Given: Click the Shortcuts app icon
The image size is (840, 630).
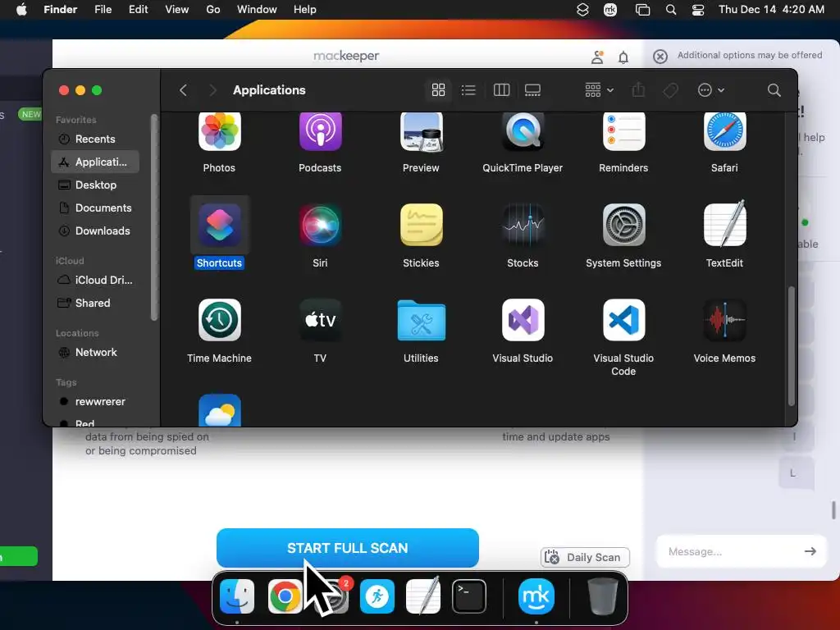Looking at the screenshot, I should point(219,225).
